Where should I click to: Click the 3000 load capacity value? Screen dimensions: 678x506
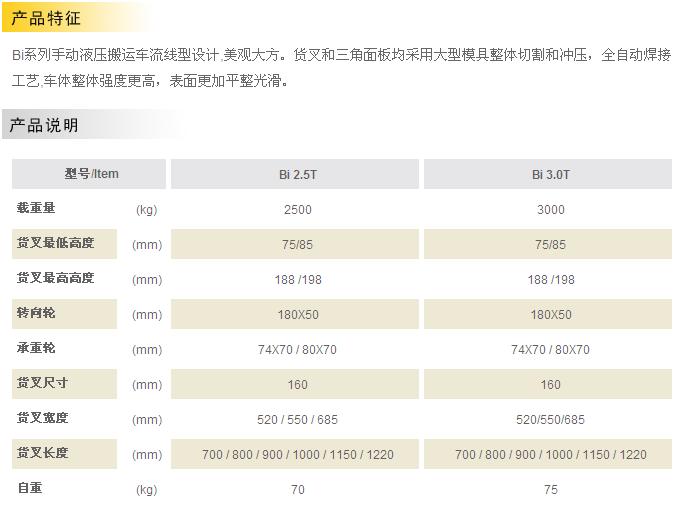click(x=550, y=210)
